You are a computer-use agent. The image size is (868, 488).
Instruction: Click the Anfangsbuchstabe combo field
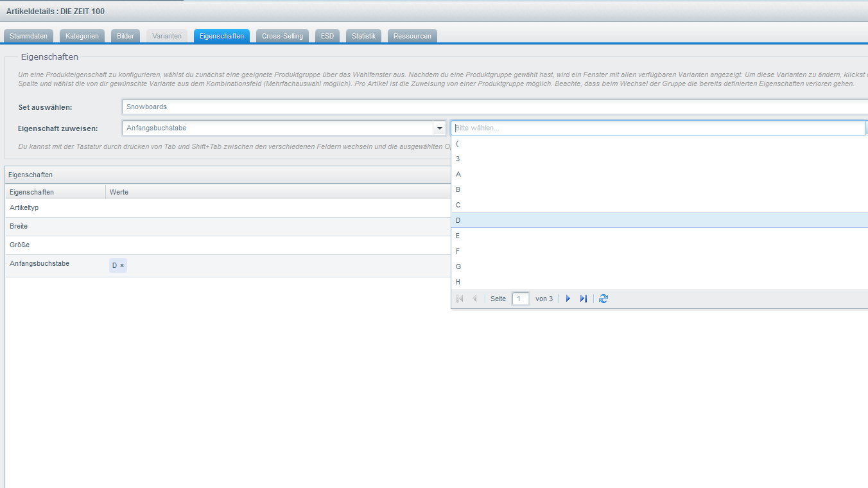(277, 128)
